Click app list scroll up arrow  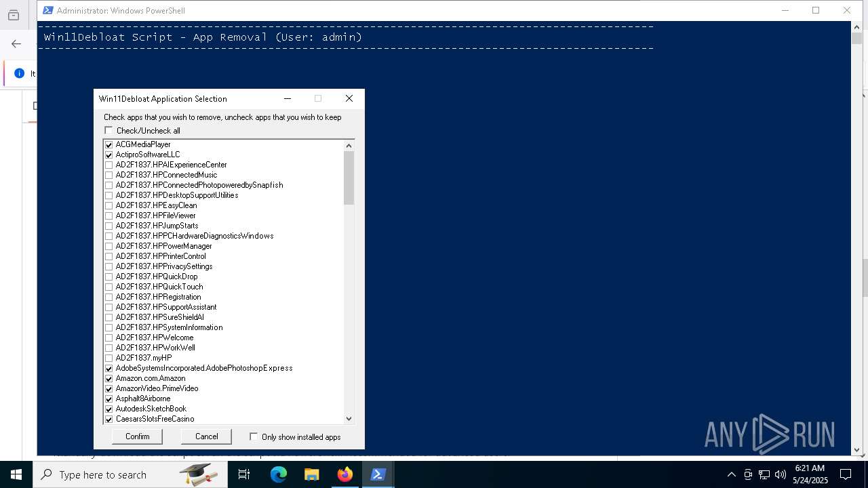349,145
